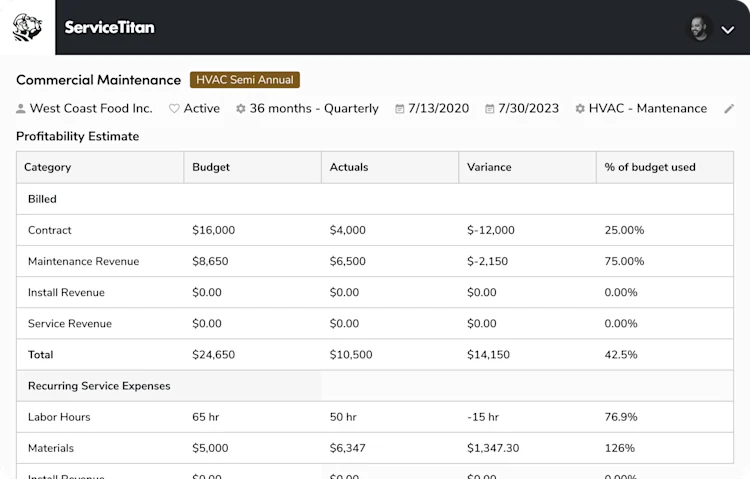The width and height of the screenshot is (750, 479).
Task: Click the ServiceTitan wordmark in header
Action: click(110, 27)
